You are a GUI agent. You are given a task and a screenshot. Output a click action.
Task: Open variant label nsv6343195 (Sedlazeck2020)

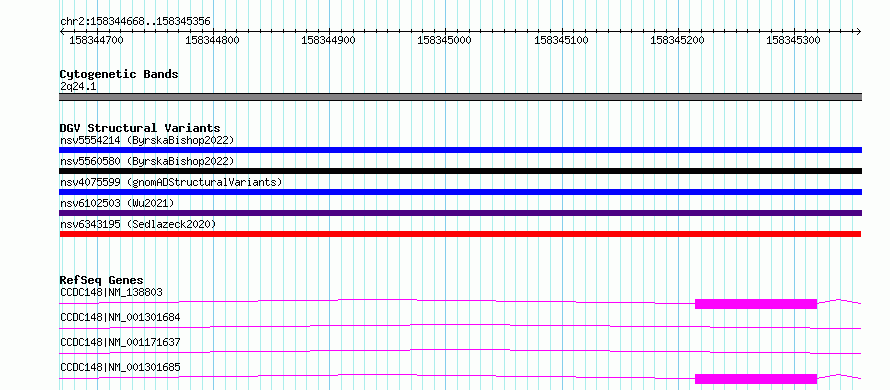pos(138,224)
